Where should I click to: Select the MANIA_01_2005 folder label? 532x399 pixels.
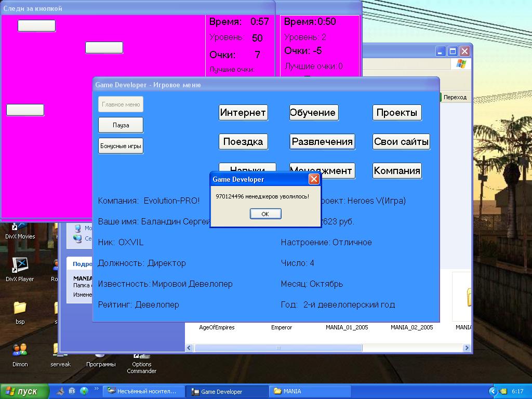[x=347, y=327]
